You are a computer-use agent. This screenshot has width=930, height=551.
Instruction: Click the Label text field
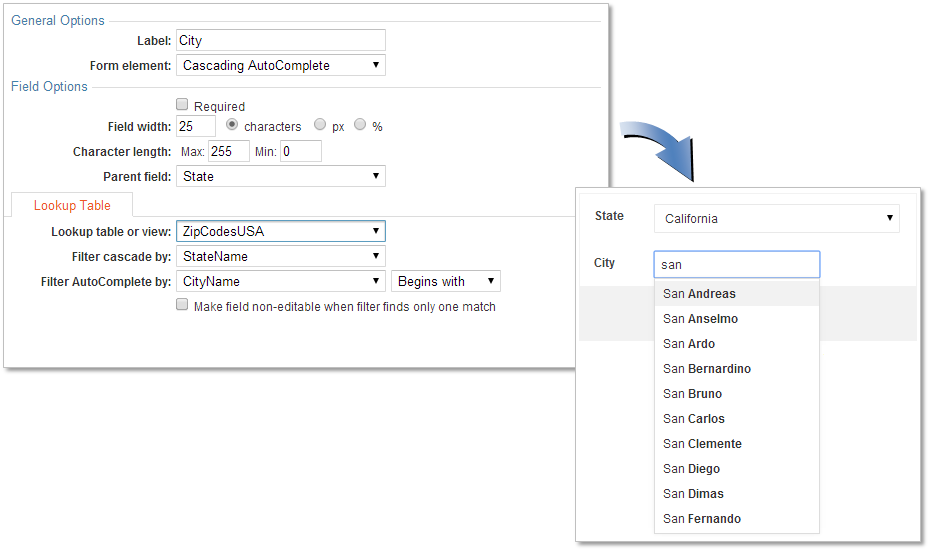pyautogui.click(x=281, y=40)
